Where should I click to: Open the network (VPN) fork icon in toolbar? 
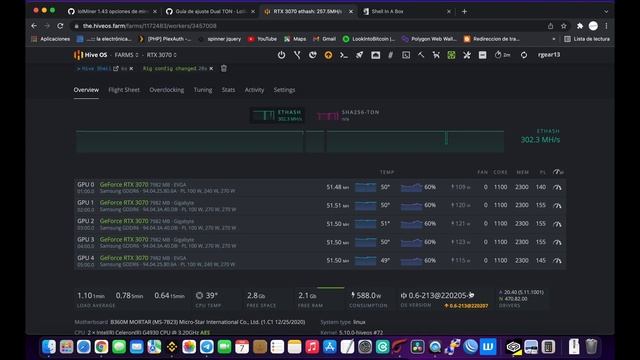tap(297, 55)
